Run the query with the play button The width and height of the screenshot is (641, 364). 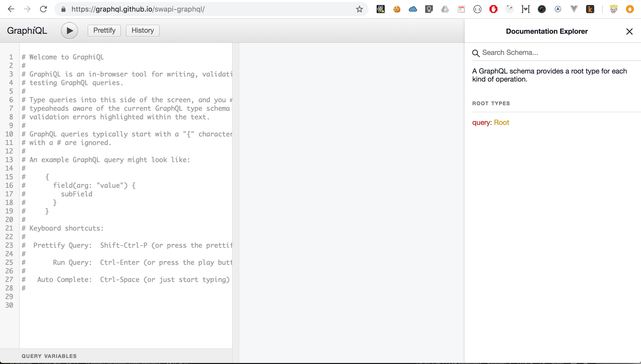click(69, 31)
